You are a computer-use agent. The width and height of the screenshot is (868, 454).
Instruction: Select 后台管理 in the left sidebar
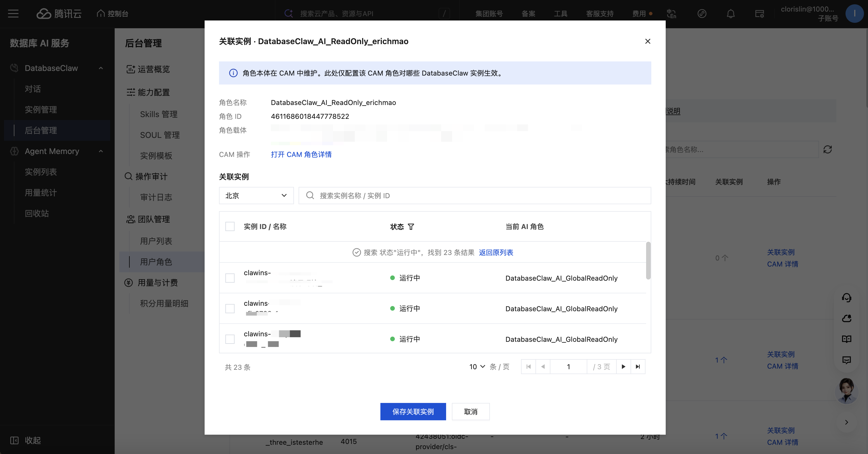pyautogui.click(x=57, y=130)
